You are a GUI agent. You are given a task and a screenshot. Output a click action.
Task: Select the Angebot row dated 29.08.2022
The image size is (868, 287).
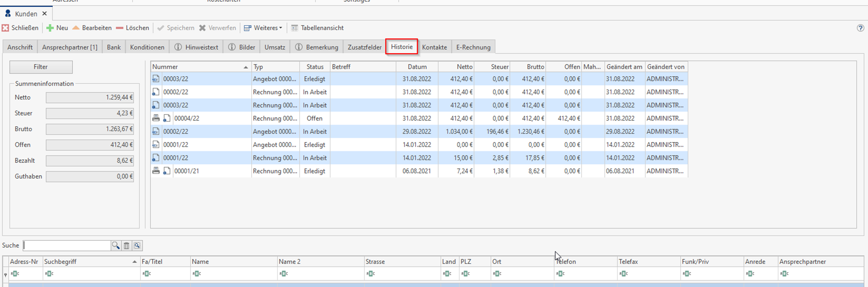[x=274, y=132]
